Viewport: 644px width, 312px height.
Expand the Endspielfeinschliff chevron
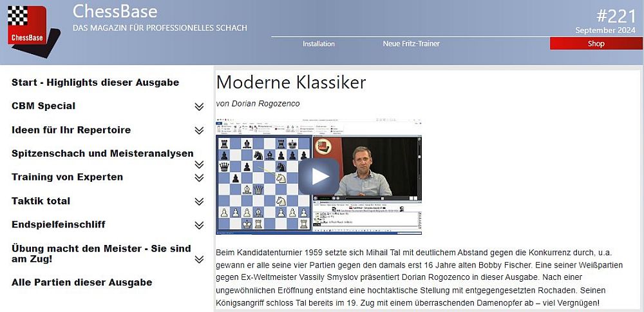(x=199, y=226)
